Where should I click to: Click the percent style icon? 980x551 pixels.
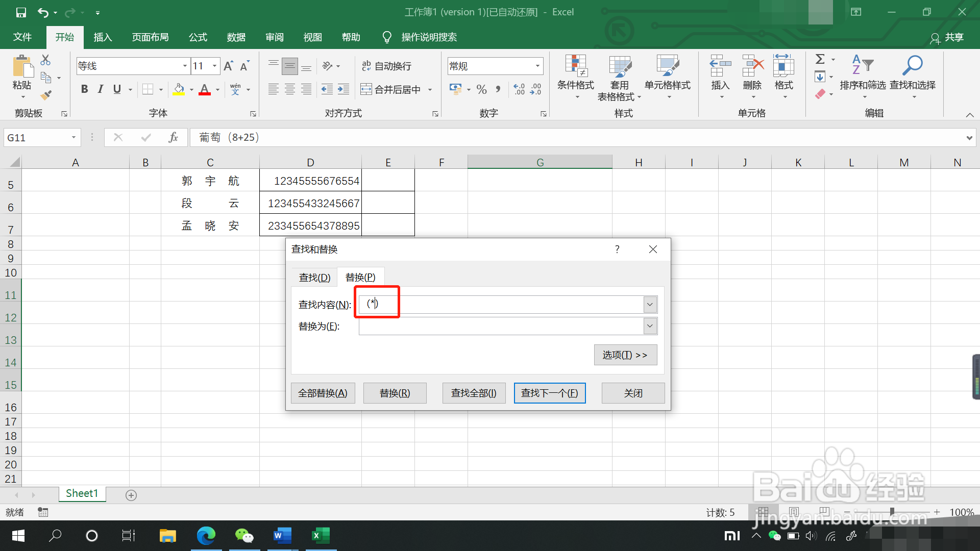coord(481,90)
